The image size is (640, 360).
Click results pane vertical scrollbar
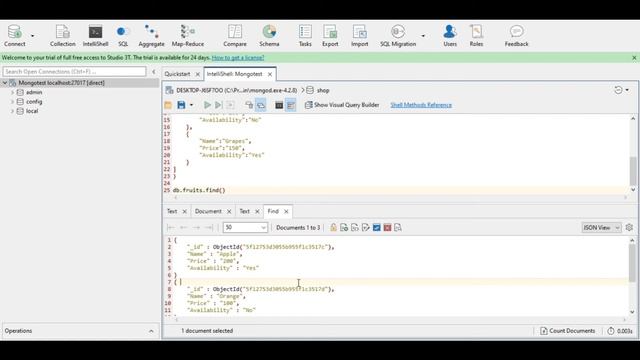[632, 263]
